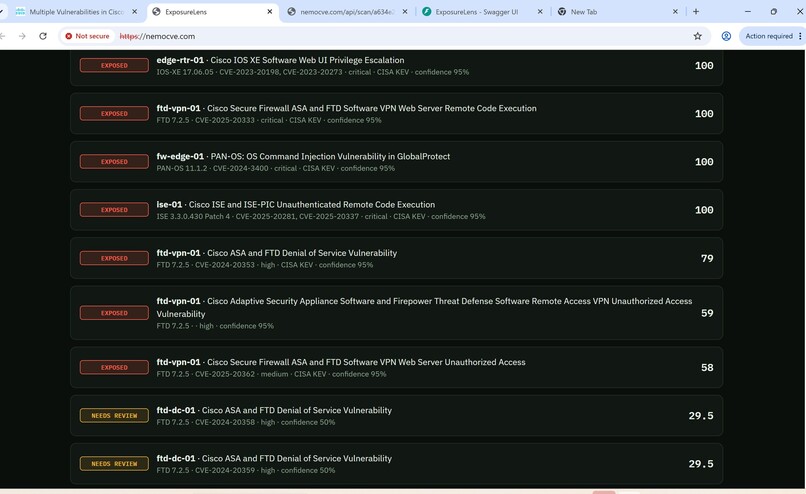The height and width of the screenshot is (494, 806).
Task: Open ftd-dc-01 finding with CVE-2024-20358
Action: point(396,415)
